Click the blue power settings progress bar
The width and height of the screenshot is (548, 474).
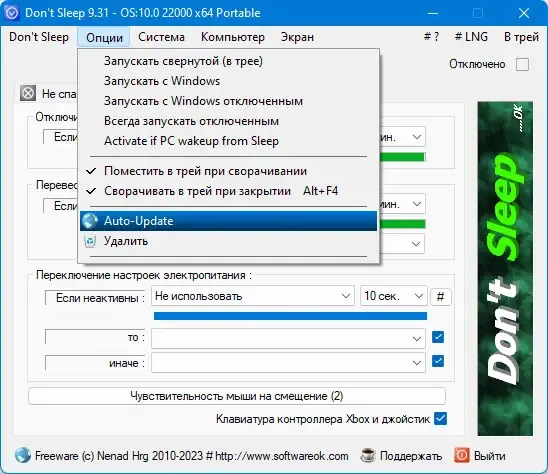[290, 316]
